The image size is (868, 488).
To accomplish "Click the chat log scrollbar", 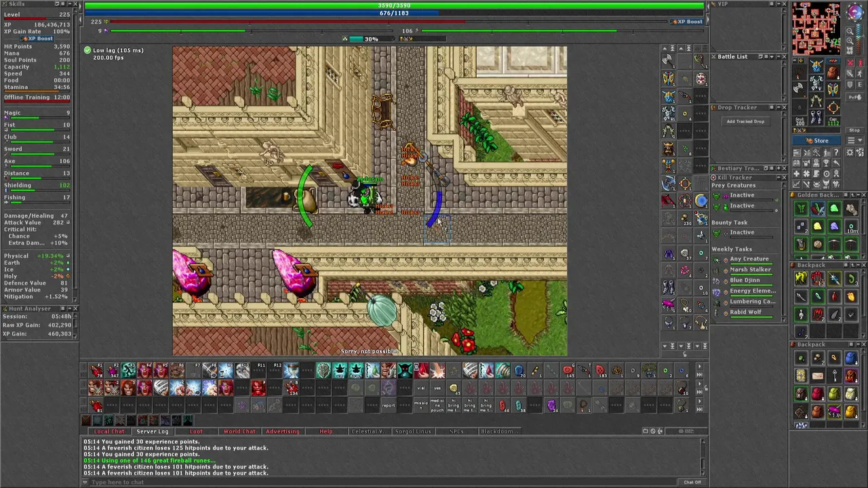I will coord(703,455).
